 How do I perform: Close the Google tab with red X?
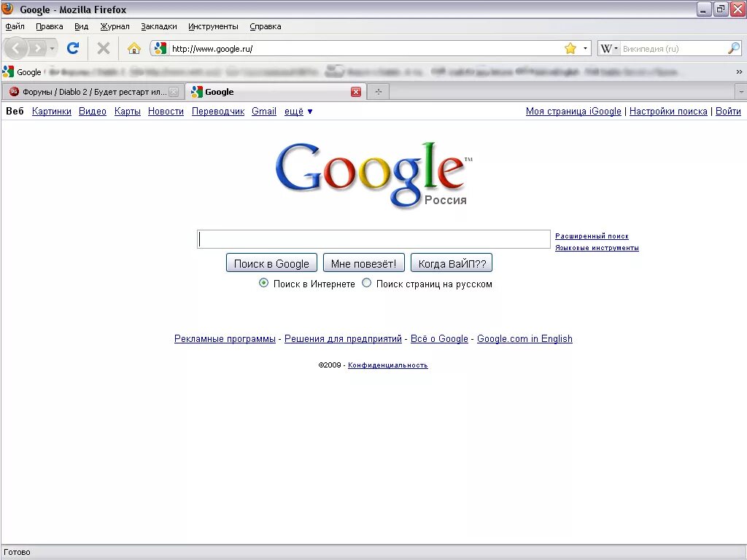[356, 92]
